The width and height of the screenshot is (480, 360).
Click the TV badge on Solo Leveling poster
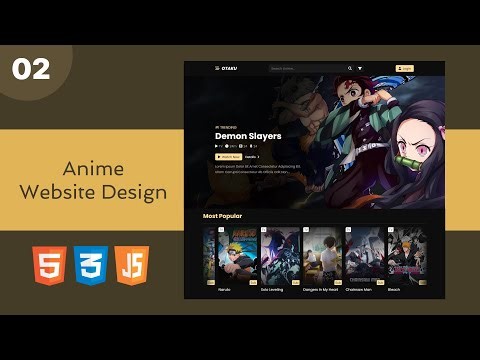click(264, 230)
